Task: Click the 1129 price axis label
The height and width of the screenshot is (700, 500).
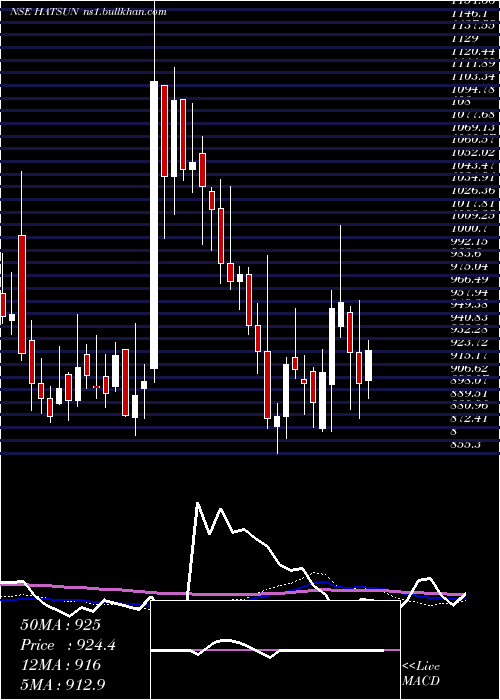Action: coord(464,39)
